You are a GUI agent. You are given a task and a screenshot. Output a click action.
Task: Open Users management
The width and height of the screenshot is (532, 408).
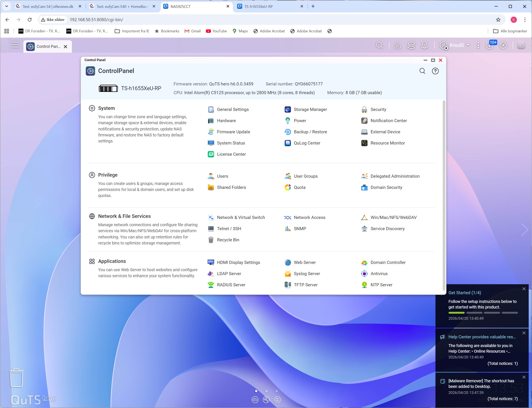pos(218,176)
